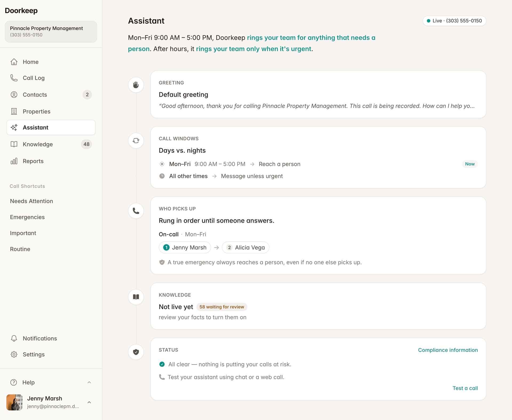Click the green All clear checkmark icon
The height and width of the screenshot is (420, 512).
click(x=162, y=364)
